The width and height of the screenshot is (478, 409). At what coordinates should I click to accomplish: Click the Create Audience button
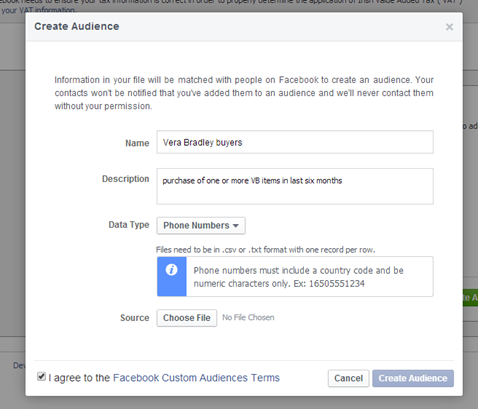[x=413, y=378]
